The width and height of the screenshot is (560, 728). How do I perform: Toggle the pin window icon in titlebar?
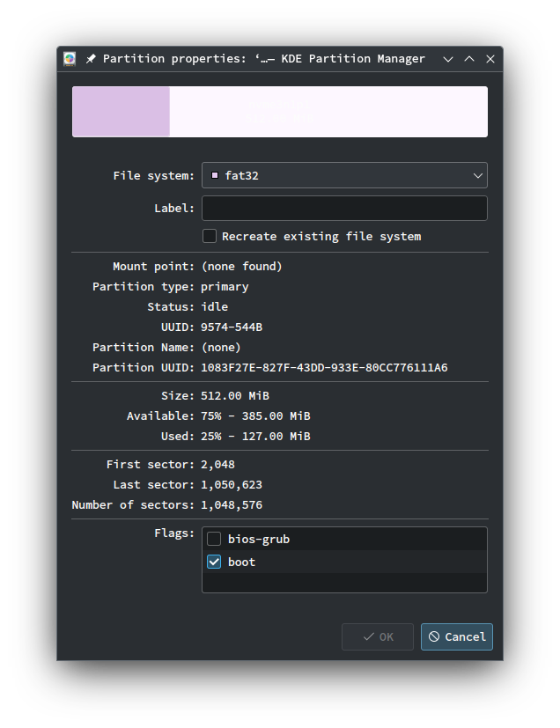[x=91, y=59]
